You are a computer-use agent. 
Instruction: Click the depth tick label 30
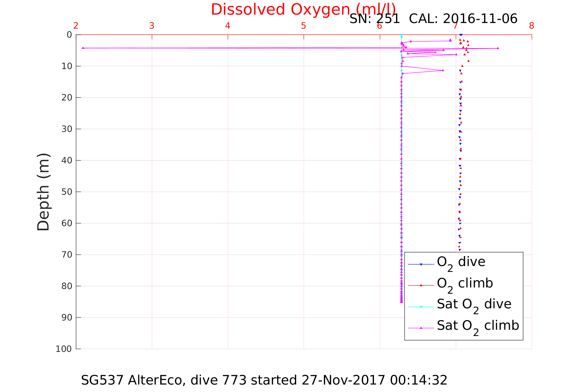(67, 129)
